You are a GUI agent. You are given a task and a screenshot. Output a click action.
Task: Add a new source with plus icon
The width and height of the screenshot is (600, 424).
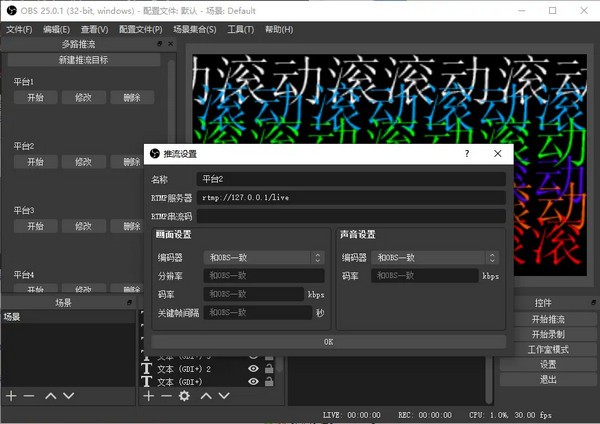[x=148, y=396]
